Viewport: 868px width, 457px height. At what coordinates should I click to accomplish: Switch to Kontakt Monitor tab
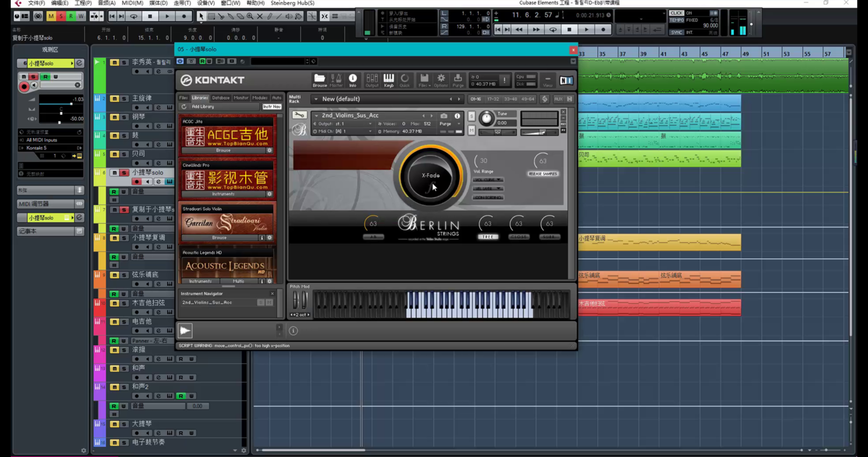[241, 98]
